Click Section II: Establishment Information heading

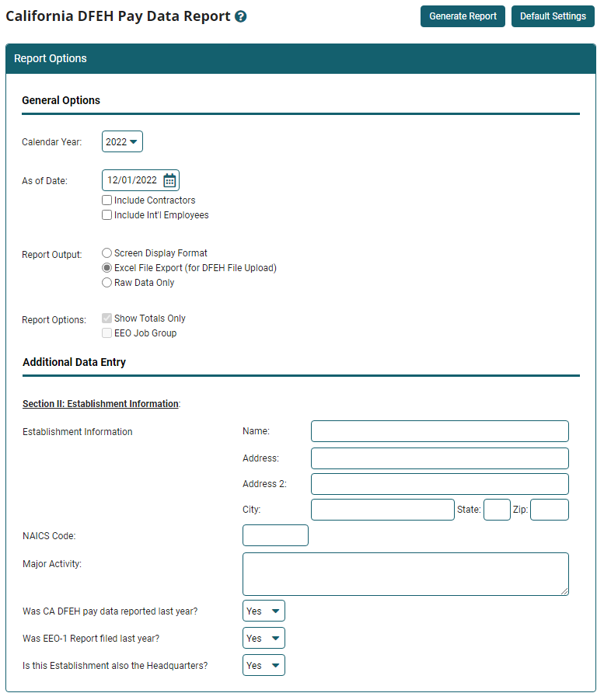pos(100,403)
